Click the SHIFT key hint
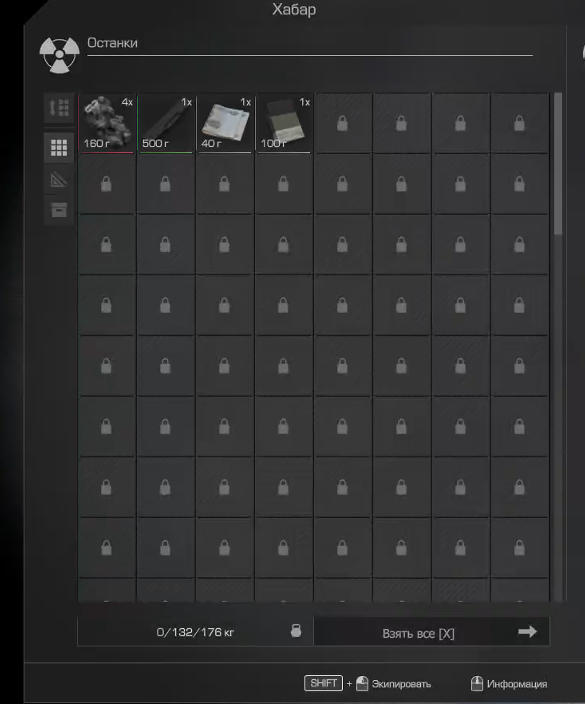Image resolution: width=585 pixels, height=704 pixels. pyautogui.click(x=323, y=683)
